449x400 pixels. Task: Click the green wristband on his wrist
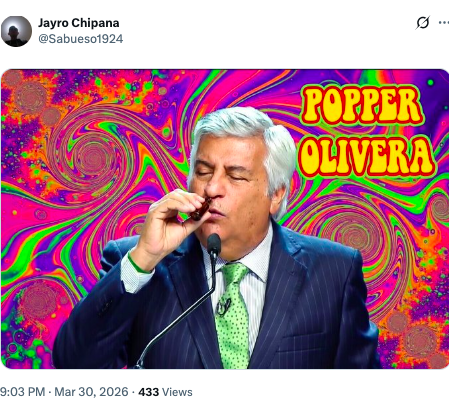137,264
